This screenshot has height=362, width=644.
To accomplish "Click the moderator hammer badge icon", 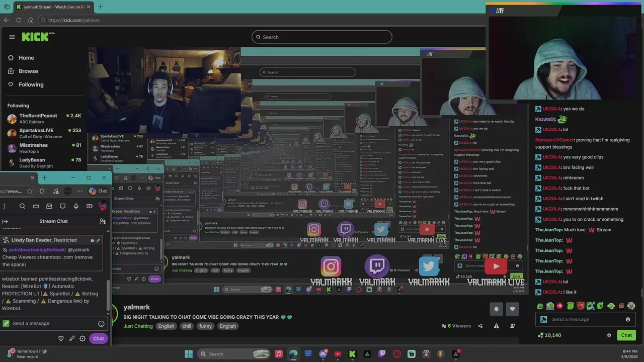I will click(x=543, y=319).
